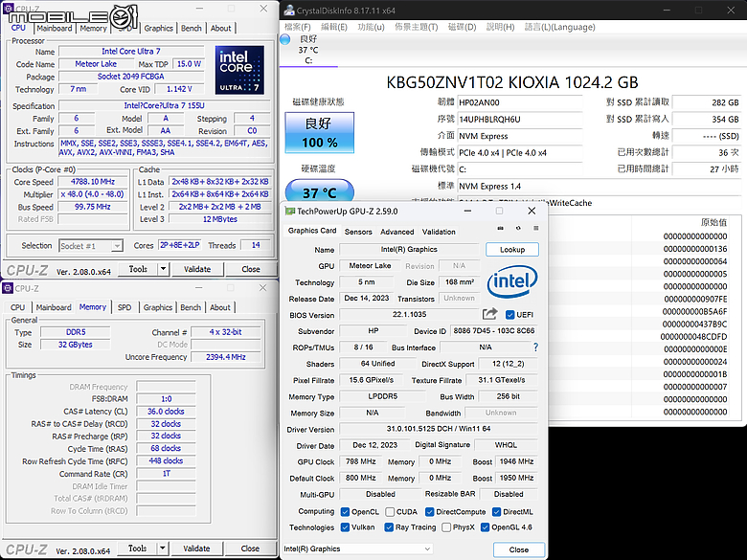Image resolution: width=747 pixels, height=560 pixels.
Task: Switch to Graphics tab in lower CPU-Z
Action: point(158,307)
